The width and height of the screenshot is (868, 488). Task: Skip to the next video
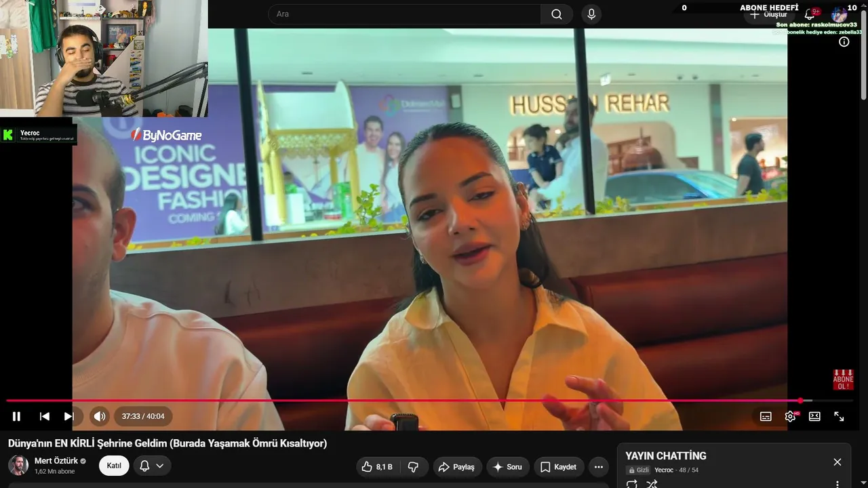(68, 416)
